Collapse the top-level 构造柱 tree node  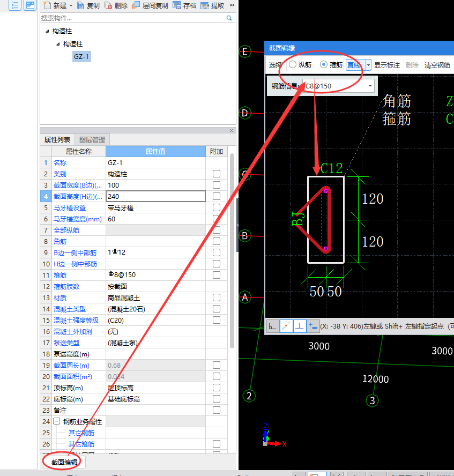[47, 31]
